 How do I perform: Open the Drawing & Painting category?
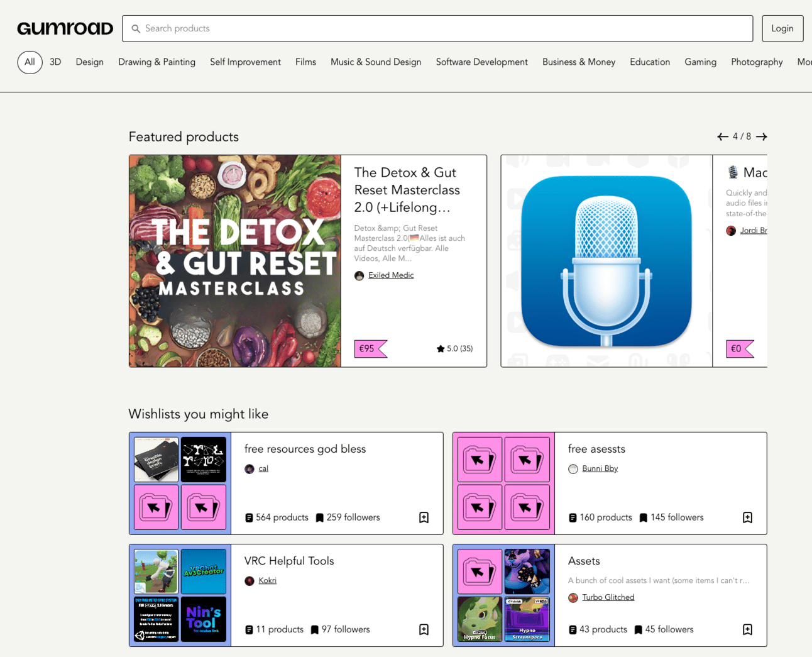157,62
